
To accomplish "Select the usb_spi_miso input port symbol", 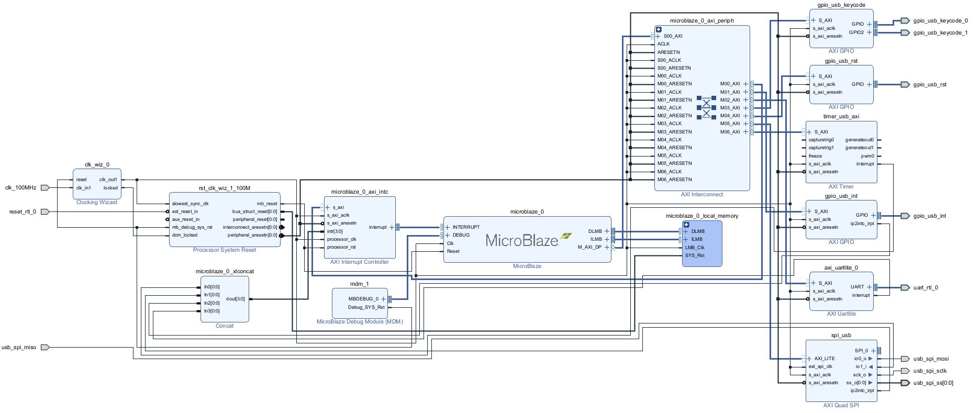I will pos(45,347).
